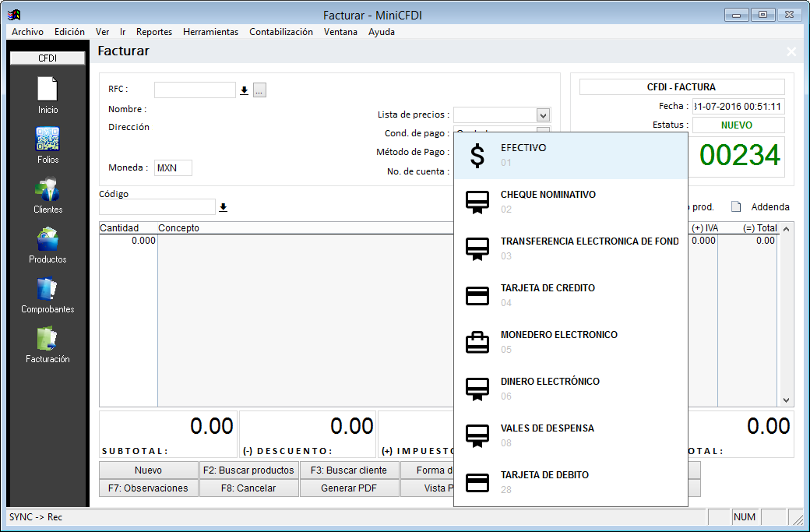Open the Ir menu
The image size is (810, 532).
coord(122,32)
